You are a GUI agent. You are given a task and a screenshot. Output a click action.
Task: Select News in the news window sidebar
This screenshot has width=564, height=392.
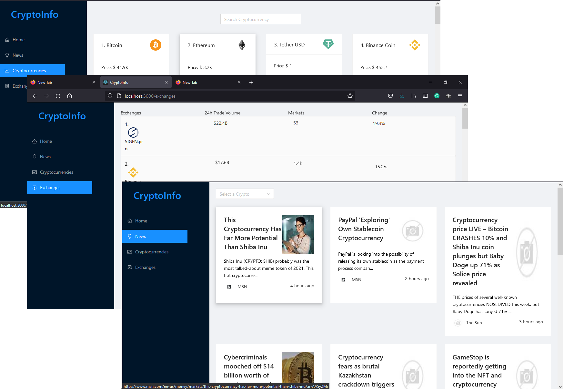(x=155, y=236)
